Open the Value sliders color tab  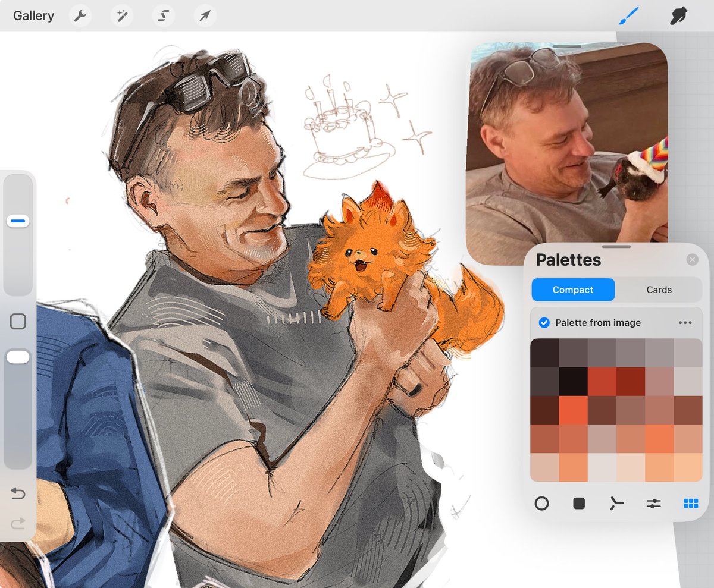coord(653,504)
